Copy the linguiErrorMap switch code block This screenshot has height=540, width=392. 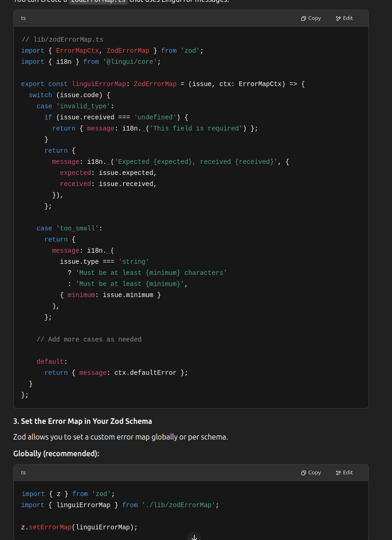point(311,19)
